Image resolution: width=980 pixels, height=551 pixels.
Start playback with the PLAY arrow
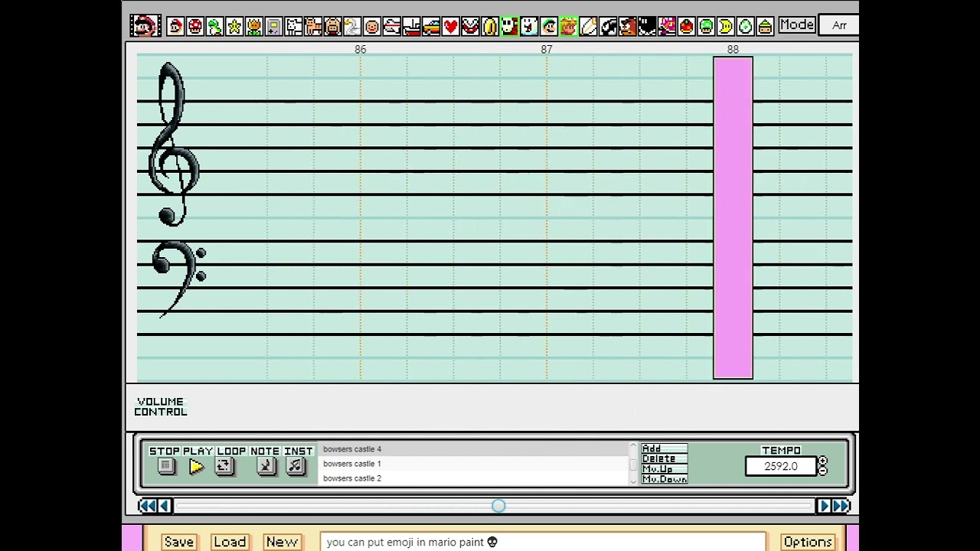pyautogui.click(x=196, y=466)
